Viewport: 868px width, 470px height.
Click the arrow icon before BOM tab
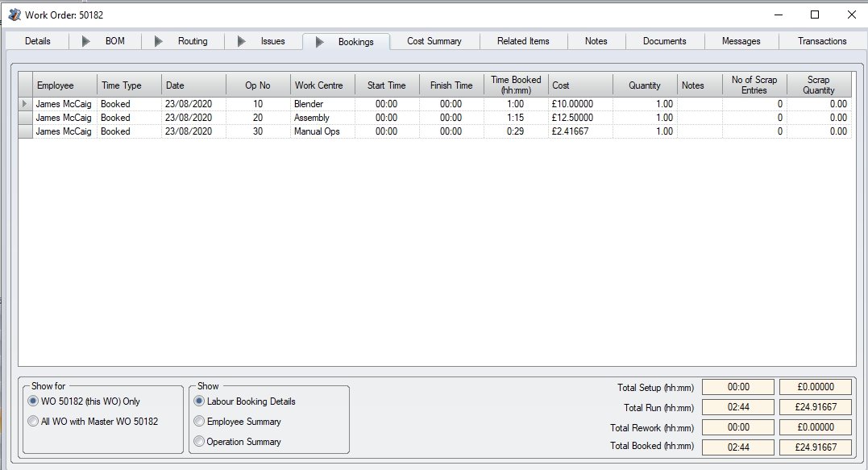point(86,41)
